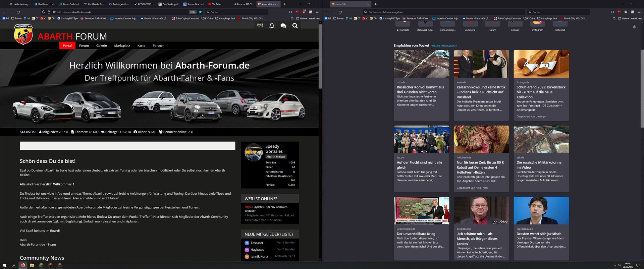
Task: Toggle bookmark star for abarth-forum.de
Action: coord(200,12)
